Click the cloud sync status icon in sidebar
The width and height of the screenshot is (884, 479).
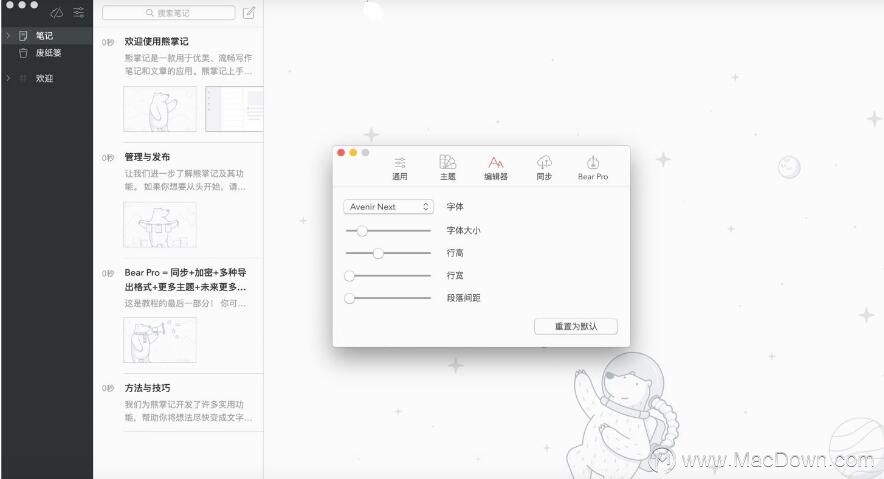point(56,12)
